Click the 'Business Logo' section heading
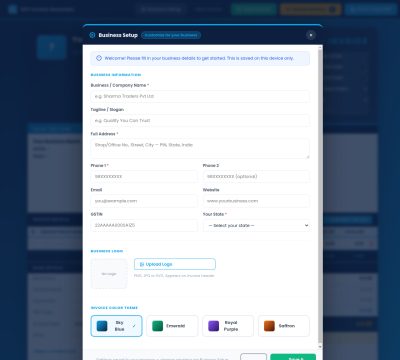The height and width of the screenshot is (360, 400). point(107,251)
